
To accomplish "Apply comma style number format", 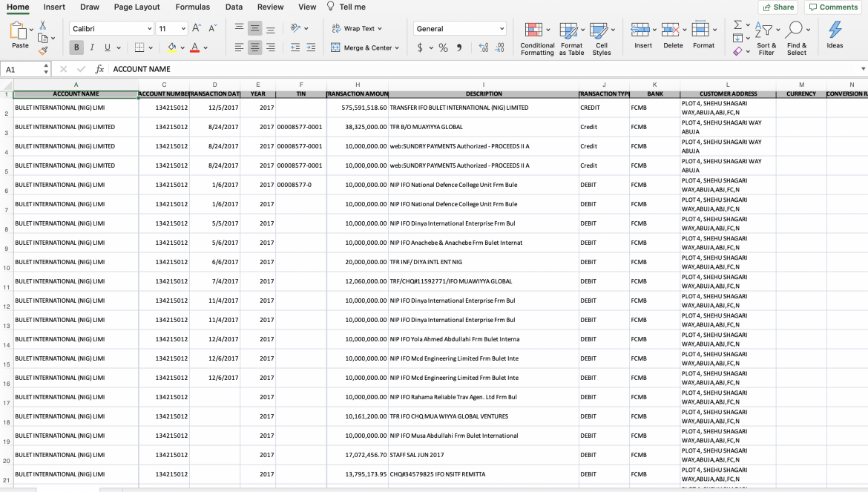I will point(459,47).
